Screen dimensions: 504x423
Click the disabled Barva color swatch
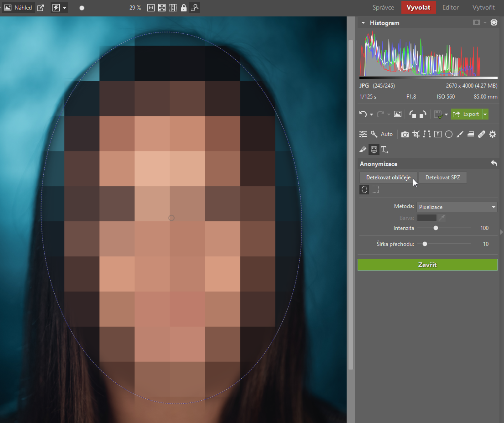[x=426, y=218]
